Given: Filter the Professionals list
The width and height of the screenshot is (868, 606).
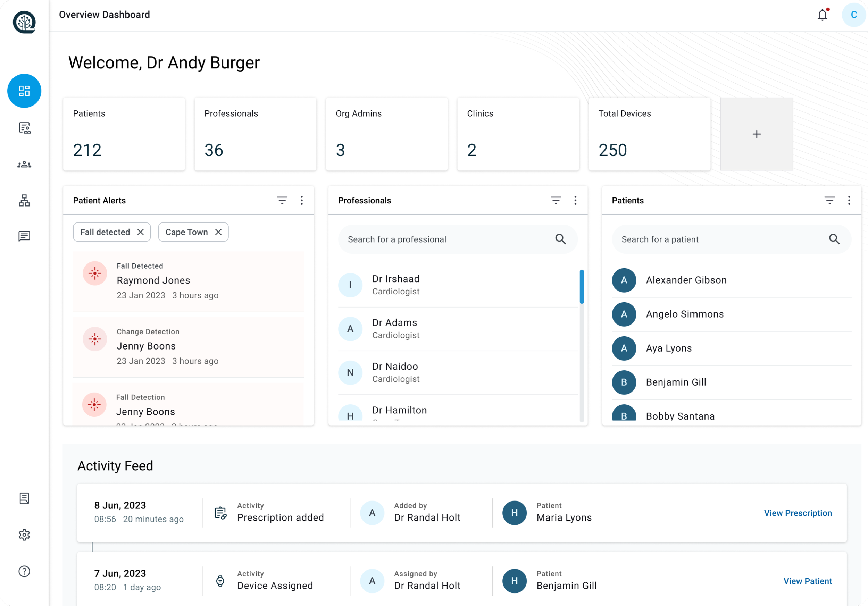Looking at the screenshot, I should [556, 200].
